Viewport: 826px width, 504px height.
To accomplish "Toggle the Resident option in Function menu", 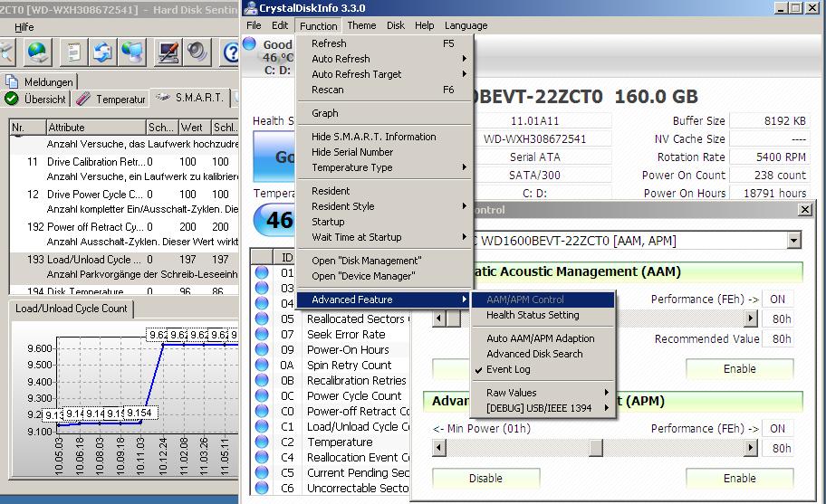I will (385, 191).
